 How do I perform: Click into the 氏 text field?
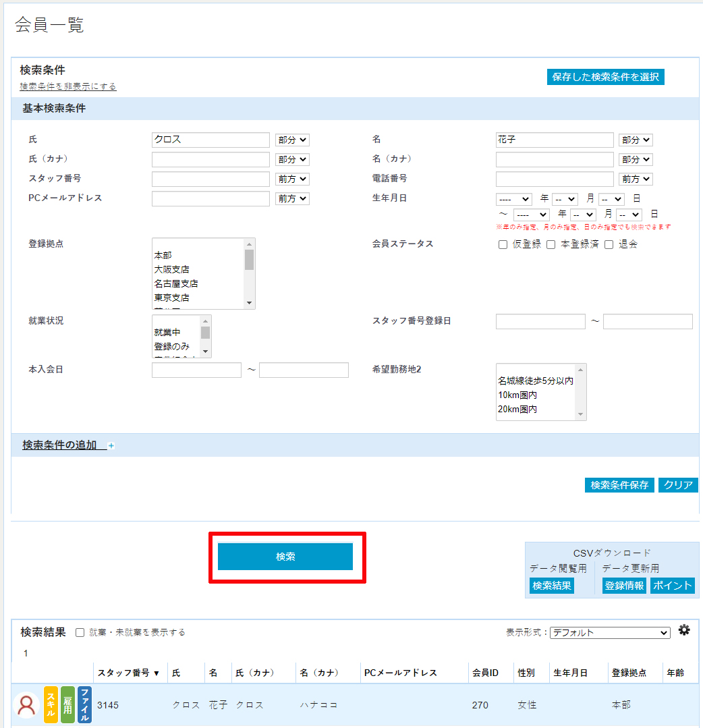(x=210, y=140)
